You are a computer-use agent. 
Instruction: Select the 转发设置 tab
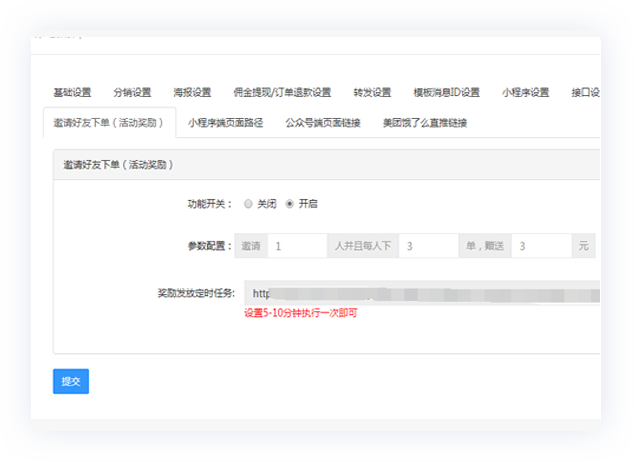click(372, 93)
